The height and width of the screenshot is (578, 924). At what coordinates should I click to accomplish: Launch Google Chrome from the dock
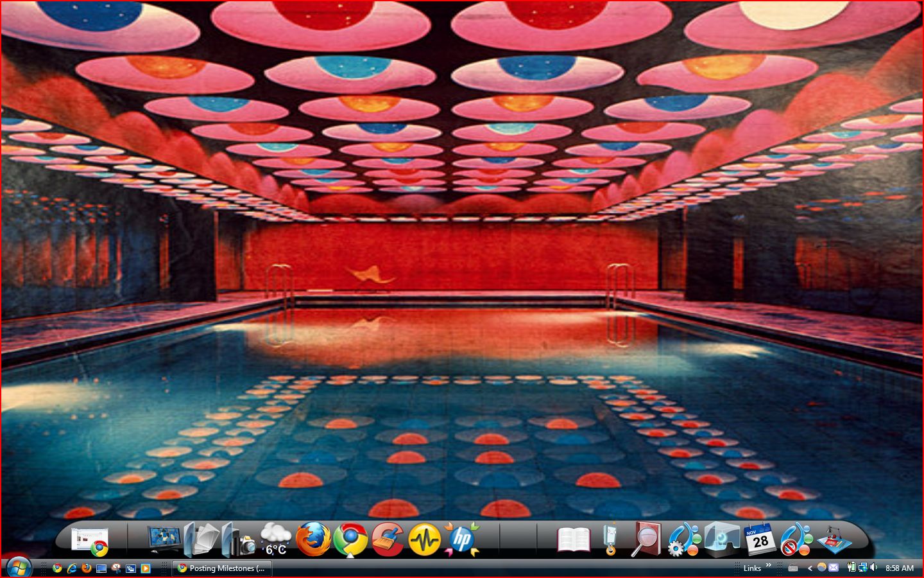coord(350,539)
